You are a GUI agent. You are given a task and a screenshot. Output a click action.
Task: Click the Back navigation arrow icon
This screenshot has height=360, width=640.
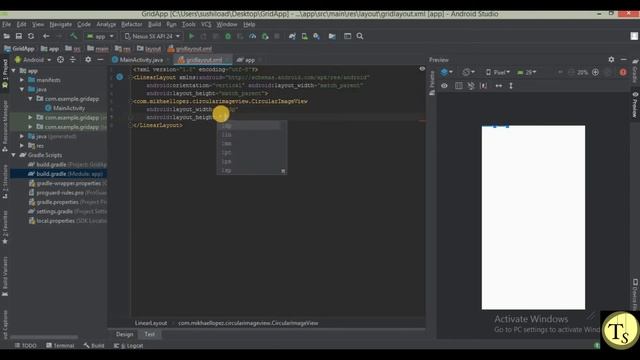click(x=46, y=36)
